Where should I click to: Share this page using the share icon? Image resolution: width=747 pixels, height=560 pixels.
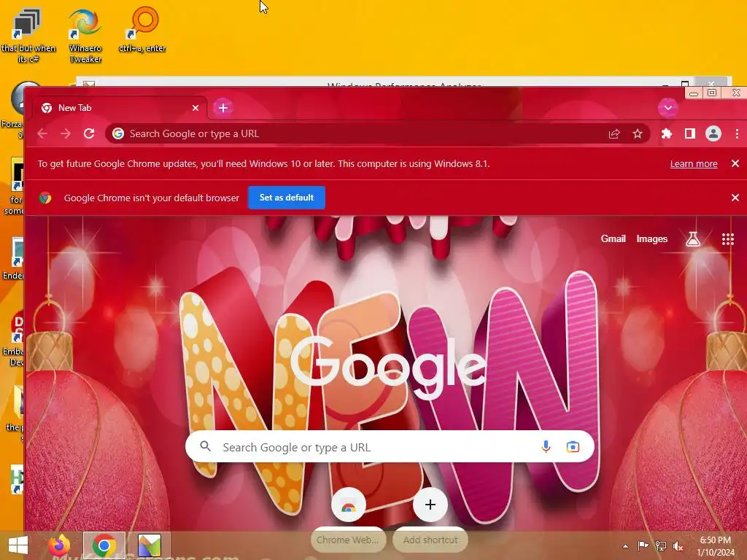tap(614, 134)
